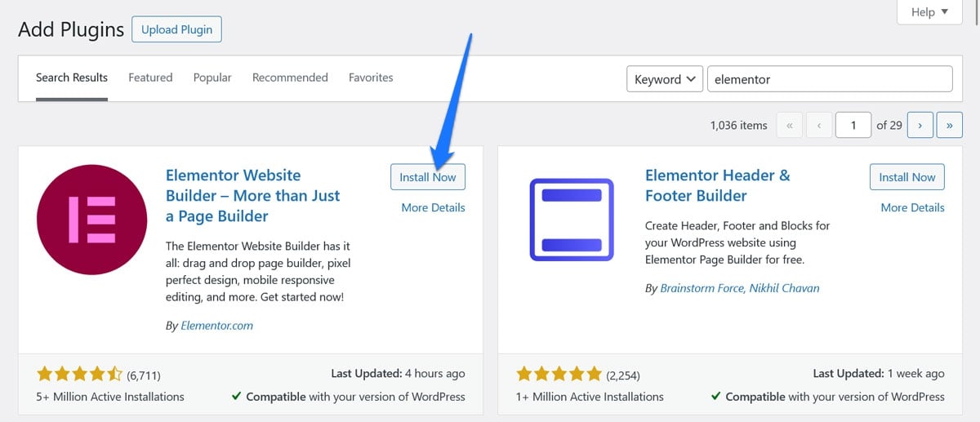Switch to the Featured tab
Viewport: 980px width, 422px height.
click(x=150, y=78)
